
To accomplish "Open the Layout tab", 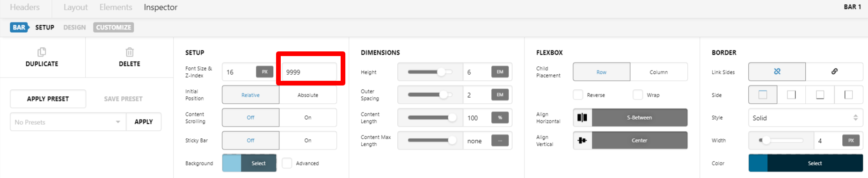I will point(75,7).
